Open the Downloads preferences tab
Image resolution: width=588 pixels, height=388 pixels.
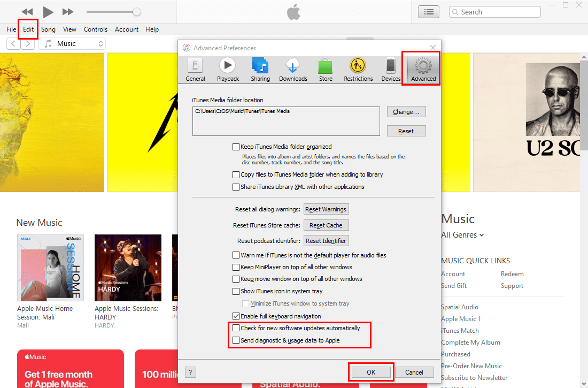click(293, 70)
